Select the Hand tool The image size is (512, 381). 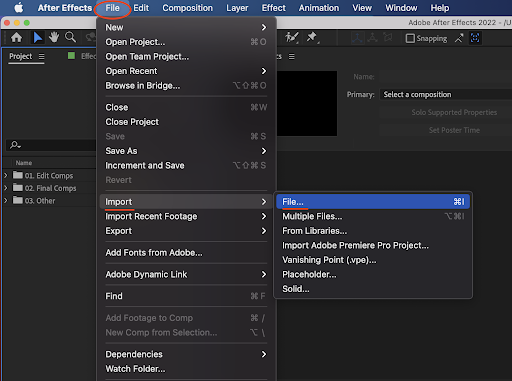[x=54, y=37]
